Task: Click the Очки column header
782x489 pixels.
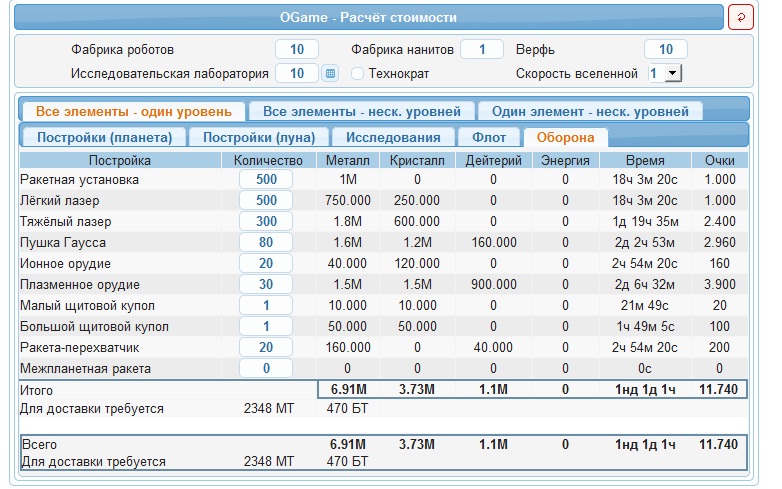Action: (x=719, y=161)
